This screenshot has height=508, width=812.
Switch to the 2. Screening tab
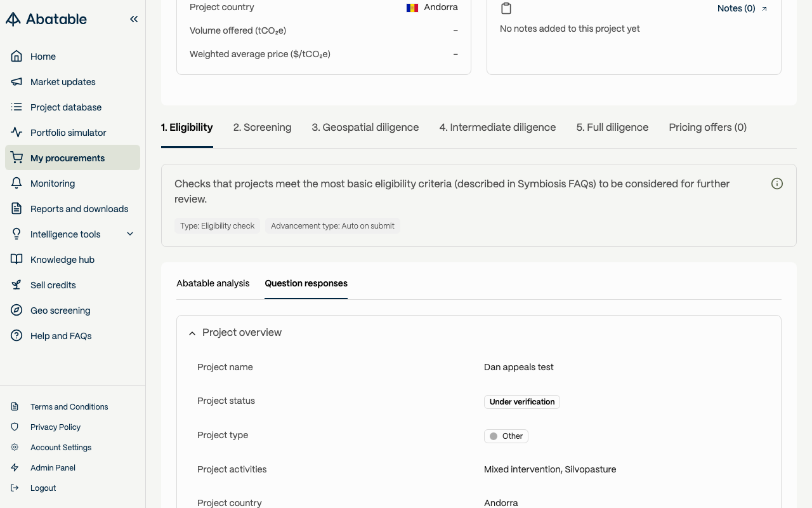click(262, 128)
